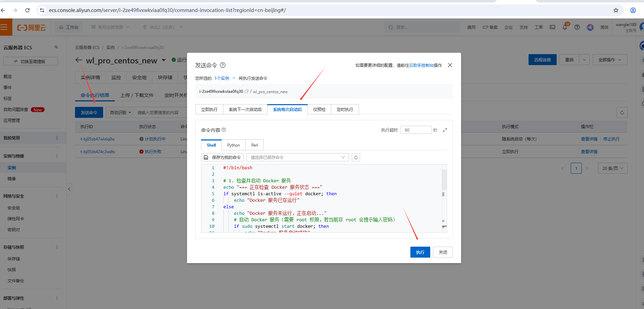Select the 仅预检 execution mode
Image resolution: width=644 pixels, height=309 pixels.
pyautogui.click(x=319, y=110)
